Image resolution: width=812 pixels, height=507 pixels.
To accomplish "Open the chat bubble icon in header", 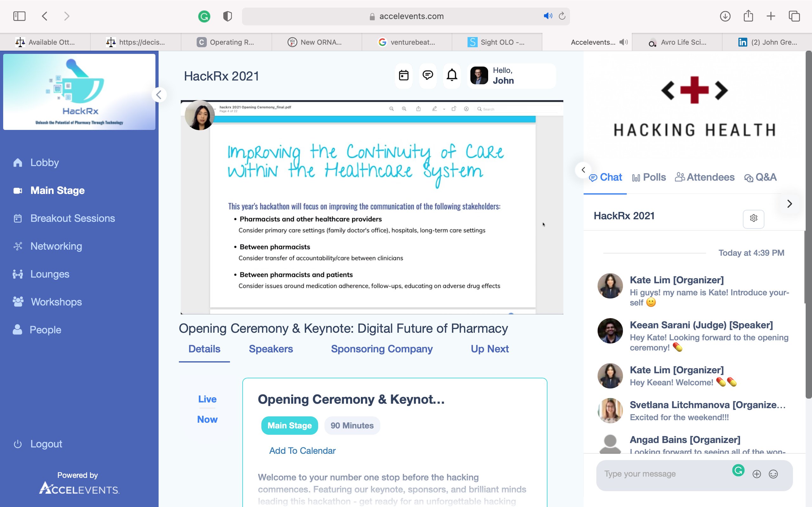I will pos(428,75).
